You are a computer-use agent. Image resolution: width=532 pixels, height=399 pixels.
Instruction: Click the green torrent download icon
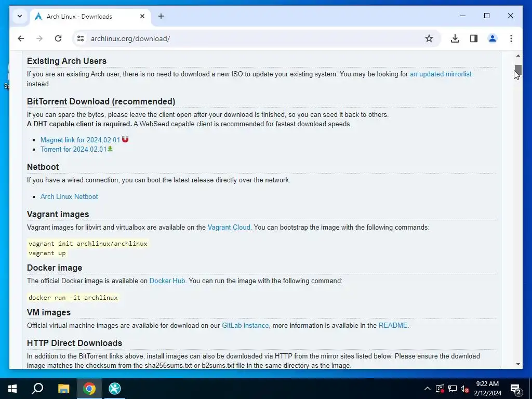coord(110,149)
